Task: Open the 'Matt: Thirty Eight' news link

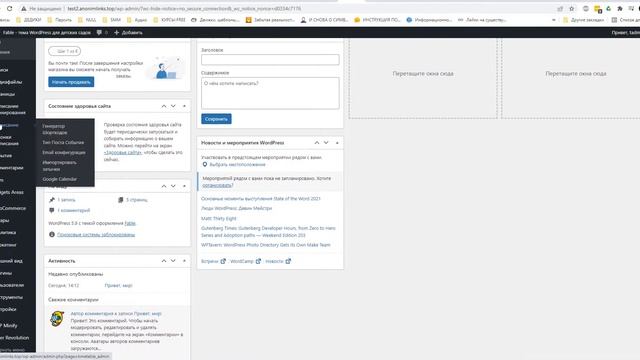Action: point(218,219)
